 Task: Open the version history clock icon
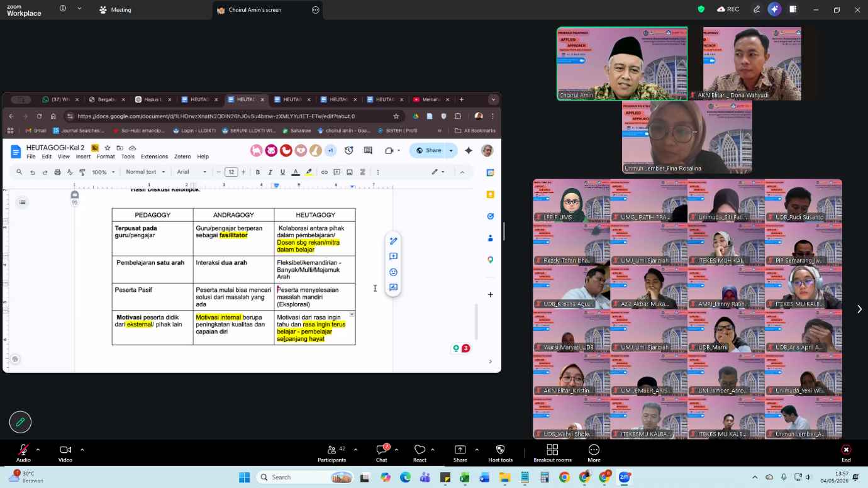tap(349, 150)
